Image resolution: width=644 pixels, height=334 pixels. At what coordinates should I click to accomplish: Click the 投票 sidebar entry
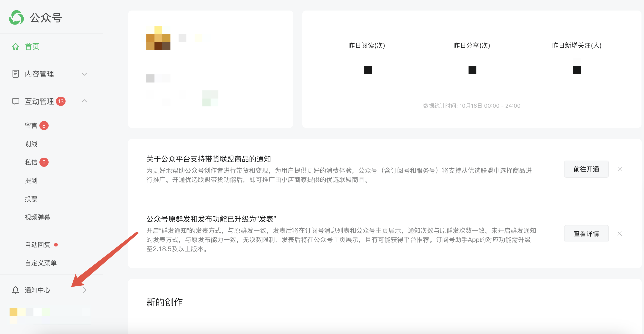[x=31, y=199]
